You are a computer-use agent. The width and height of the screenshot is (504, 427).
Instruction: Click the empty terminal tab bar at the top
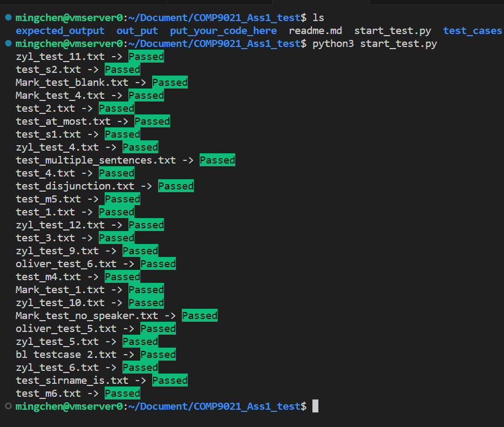pyautogui.click(x=324, y=3)
